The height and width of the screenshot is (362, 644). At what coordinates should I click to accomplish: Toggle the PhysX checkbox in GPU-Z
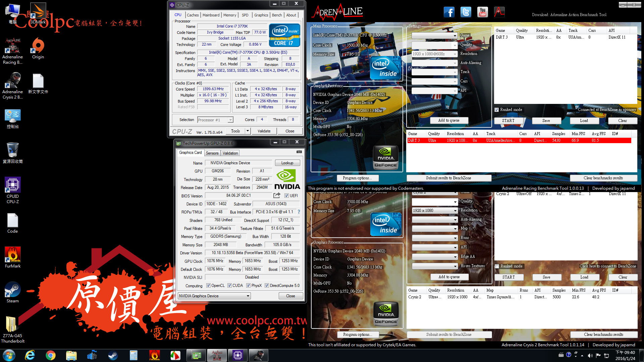point(248,286)
